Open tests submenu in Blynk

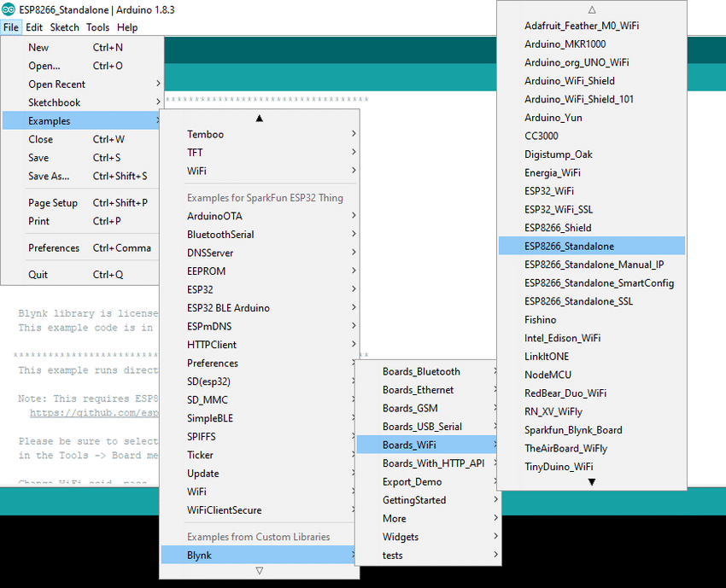428,556
